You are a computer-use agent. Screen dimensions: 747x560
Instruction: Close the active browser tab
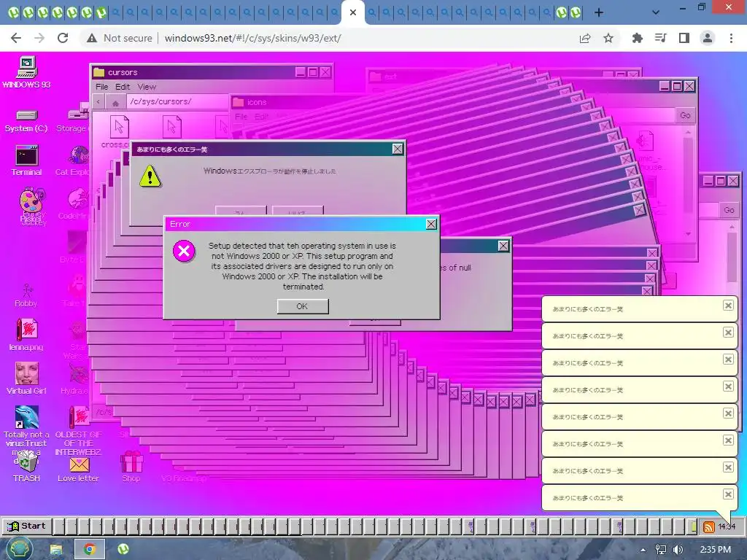(353, 12)
